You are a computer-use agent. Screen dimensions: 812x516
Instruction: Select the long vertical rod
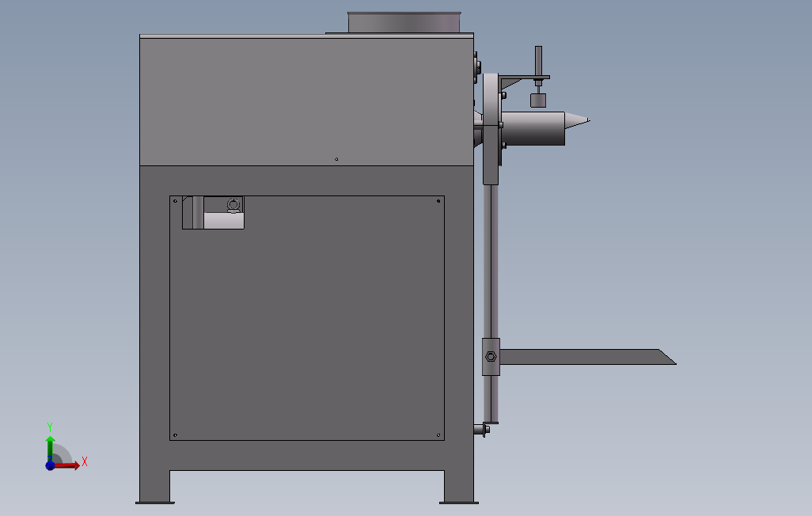(491, 303)
